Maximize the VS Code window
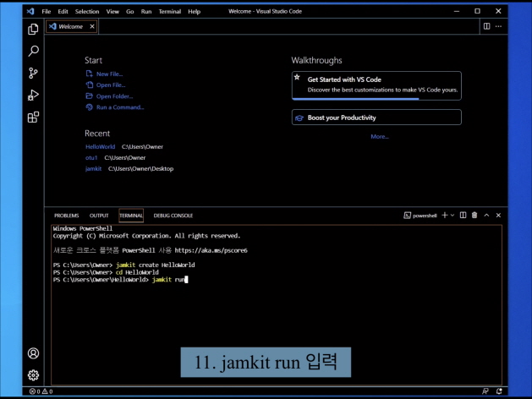This screenshot has height=399, width=532. pos(477,11)
